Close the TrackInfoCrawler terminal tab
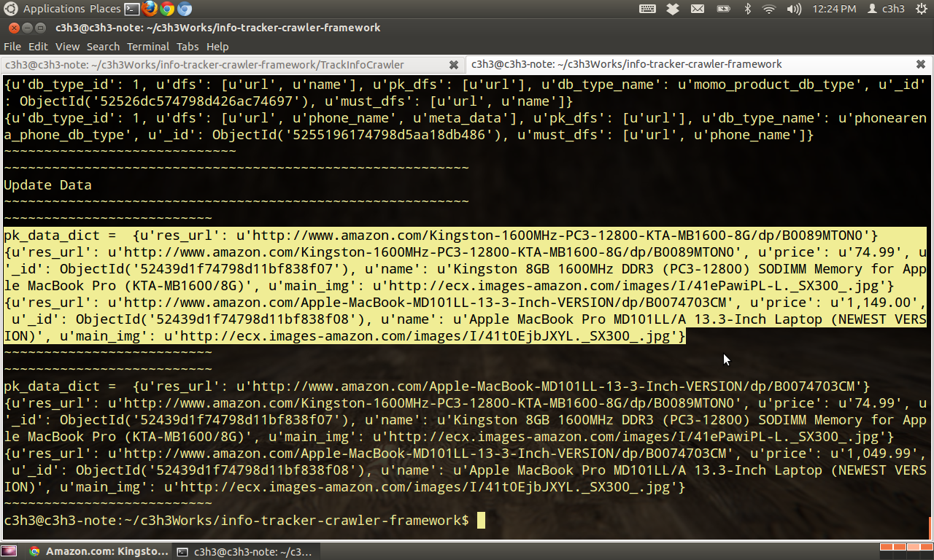Screen dimensions: 934x560 453,64
